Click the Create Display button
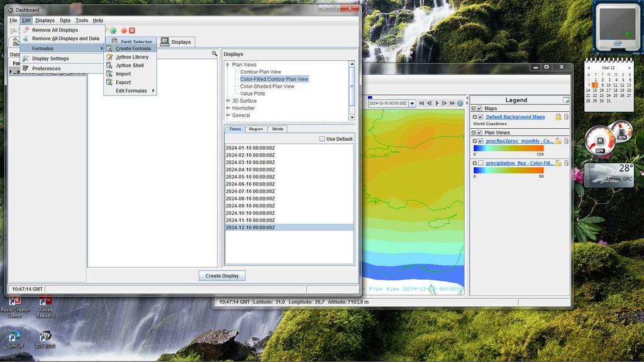This screenshot has width=644, height=362. (222, 276)
